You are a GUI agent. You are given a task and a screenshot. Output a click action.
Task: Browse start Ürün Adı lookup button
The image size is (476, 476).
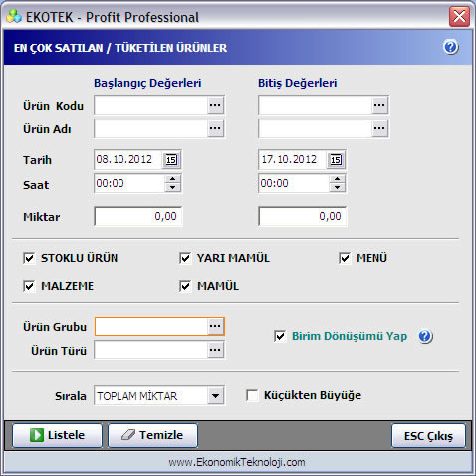(215, 128)
